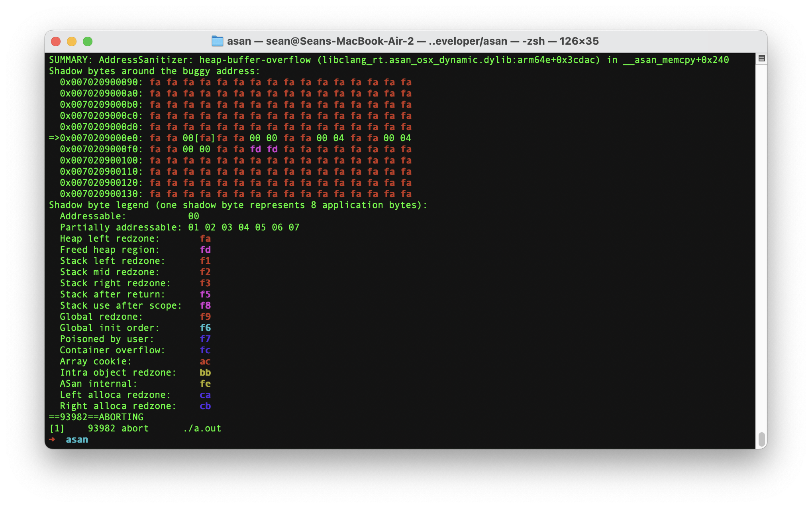Viewport: 812px width, 508px height.
Task: Minimize the terminal using the yellow button
Action: pyautogui.click(x=72, y=41)
